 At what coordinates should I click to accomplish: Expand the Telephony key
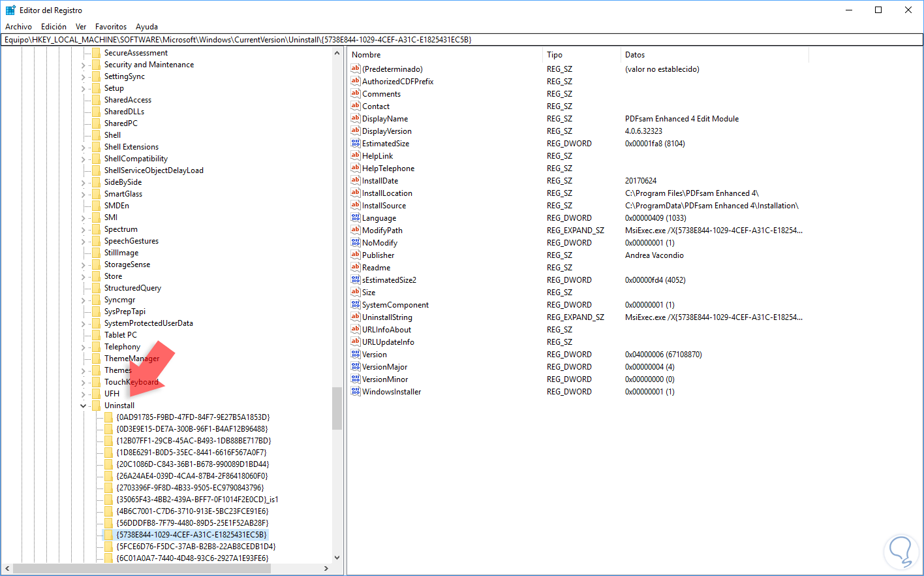point(84,347)
